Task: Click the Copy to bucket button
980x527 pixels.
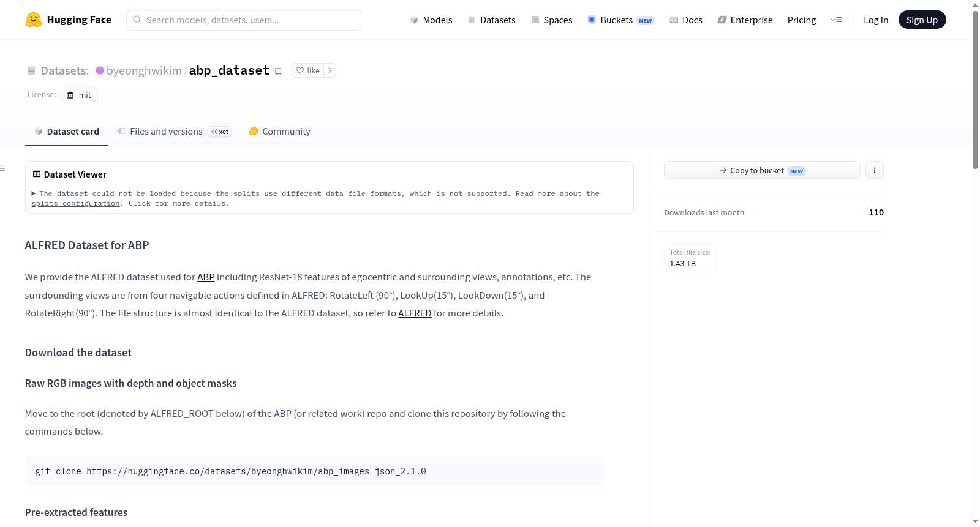Action: click(x=762, y=170)
